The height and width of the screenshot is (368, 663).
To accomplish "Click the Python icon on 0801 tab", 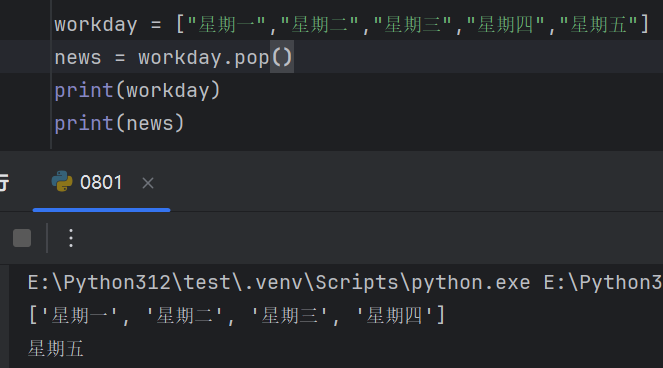I will click(x=62, y=181).
